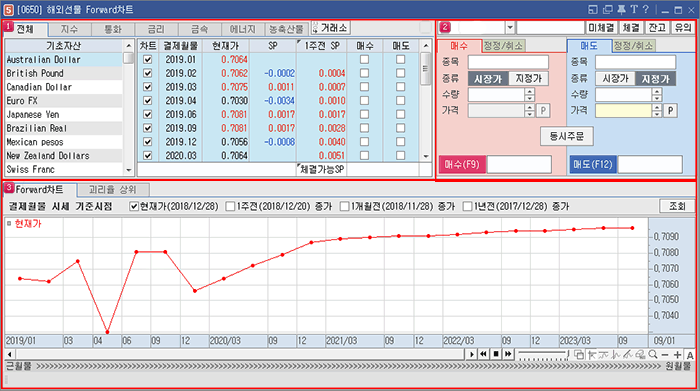Expand the 거래소 exchange selector
Image resolution: width=700 pixels, height=391 pixels.
331,28
